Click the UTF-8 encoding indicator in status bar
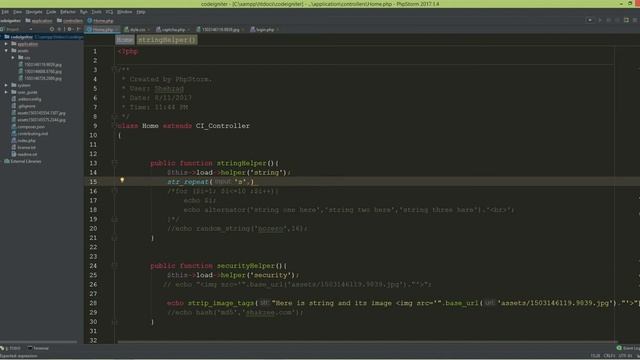Viewport: 640px width, 360px height. [x=625, y=356]
